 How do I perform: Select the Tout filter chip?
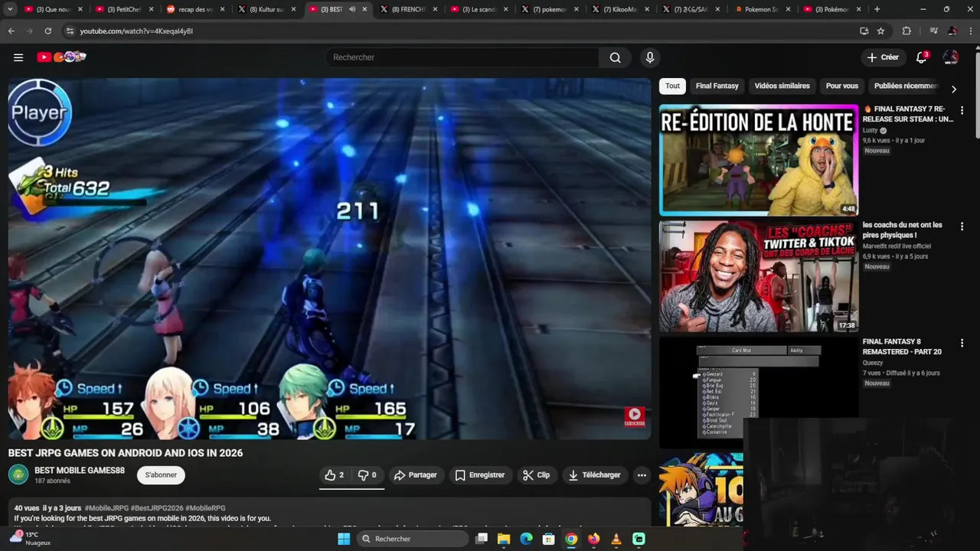click(672, 86)
